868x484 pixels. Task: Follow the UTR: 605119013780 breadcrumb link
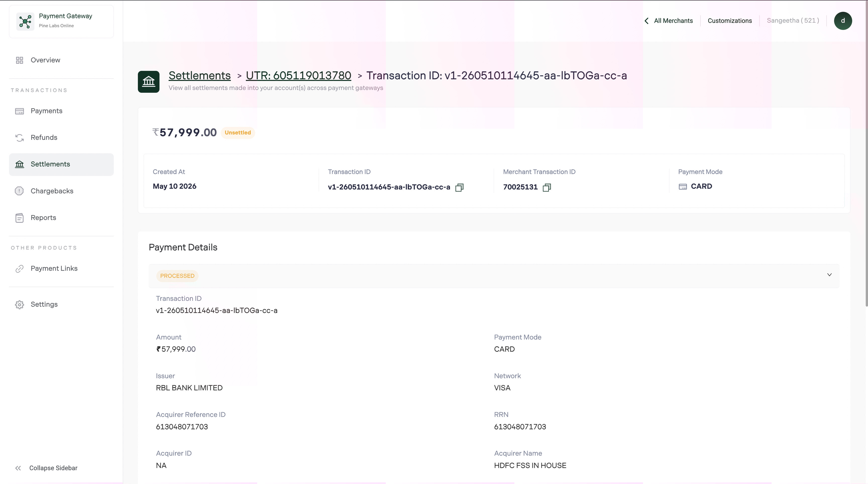[298, 75]
